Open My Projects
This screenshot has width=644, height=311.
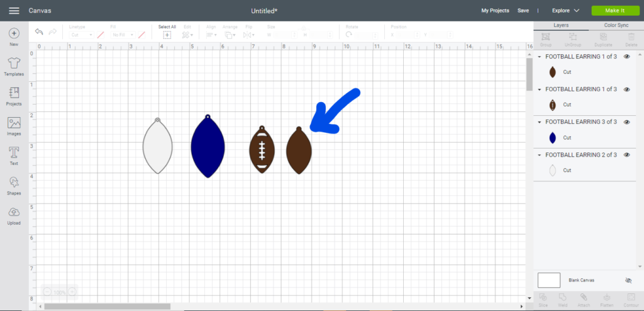[x=495, y=11]
